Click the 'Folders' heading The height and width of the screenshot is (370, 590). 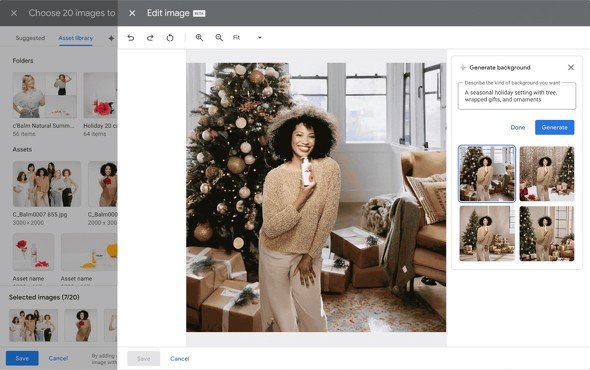(x=23, y=61)
